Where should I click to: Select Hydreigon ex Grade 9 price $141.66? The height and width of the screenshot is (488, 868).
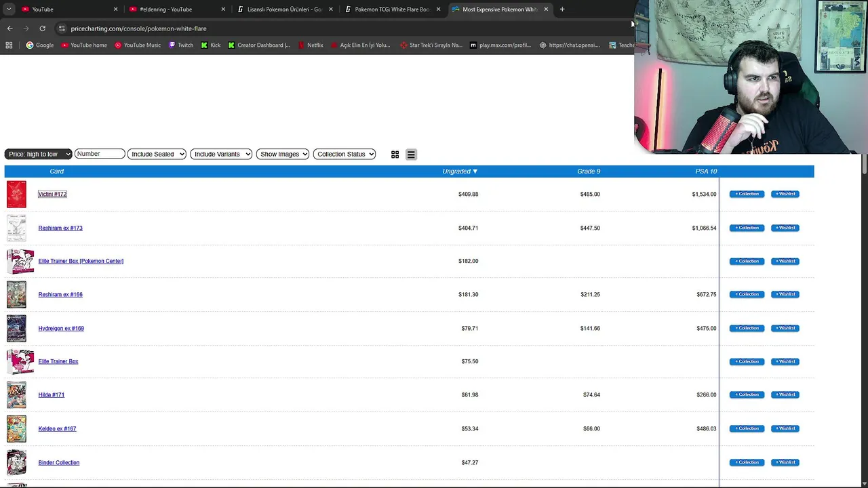pyautogui.click(x=590, y=328)
